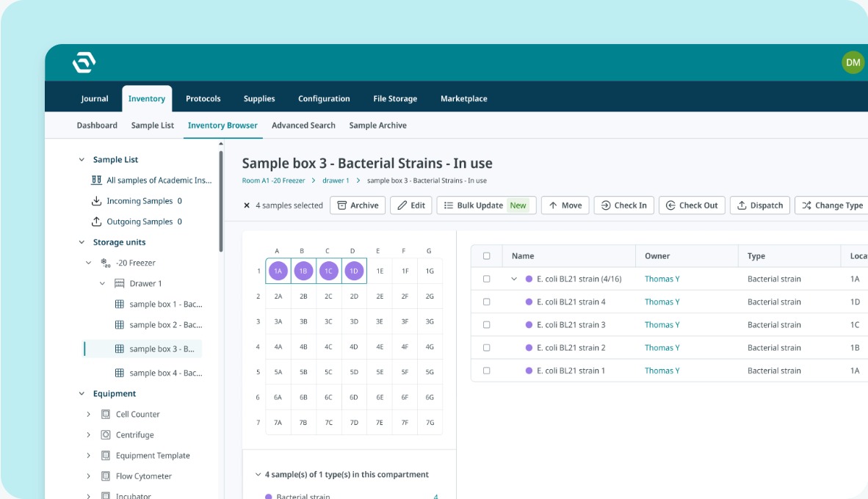Collapse the E. coli BL21 strain (4/16) group
Viewport: 868px width, 499px height.
(514, 279)
